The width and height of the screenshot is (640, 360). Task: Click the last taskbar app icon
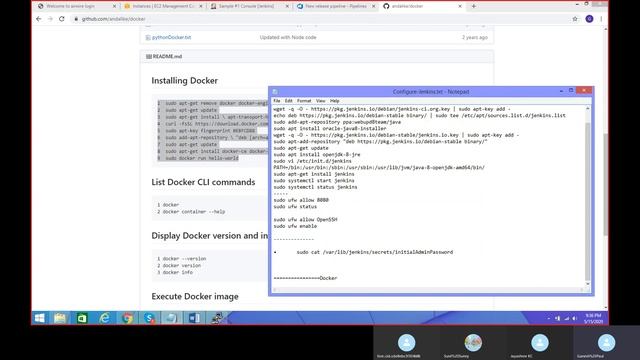coord(217,318)
